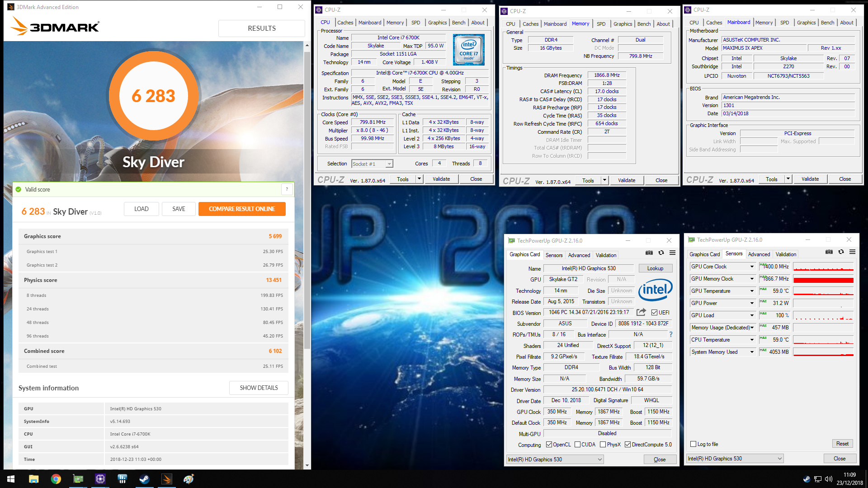This screenshot has width=868, height=488.
Task: Click scroll-up arrow in 3DMark window
Action: pyautogui.click(x=307, y=45)
